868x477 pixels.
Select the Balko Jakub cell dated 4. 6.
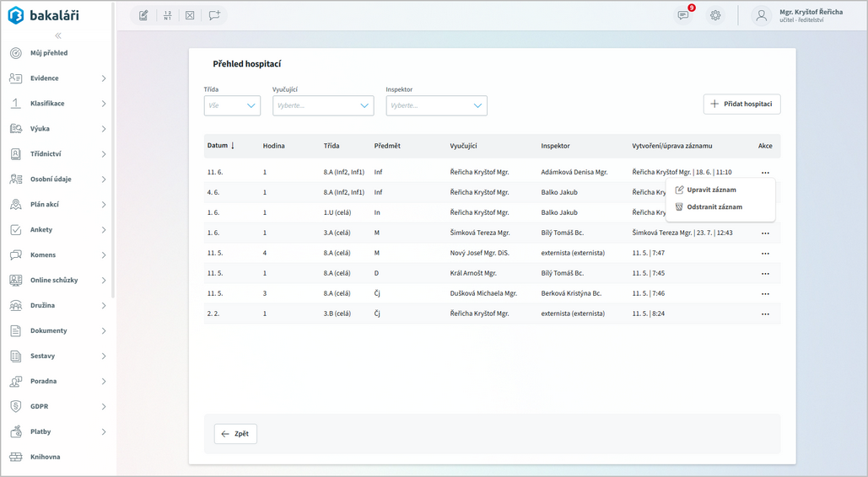pos(559,193)
